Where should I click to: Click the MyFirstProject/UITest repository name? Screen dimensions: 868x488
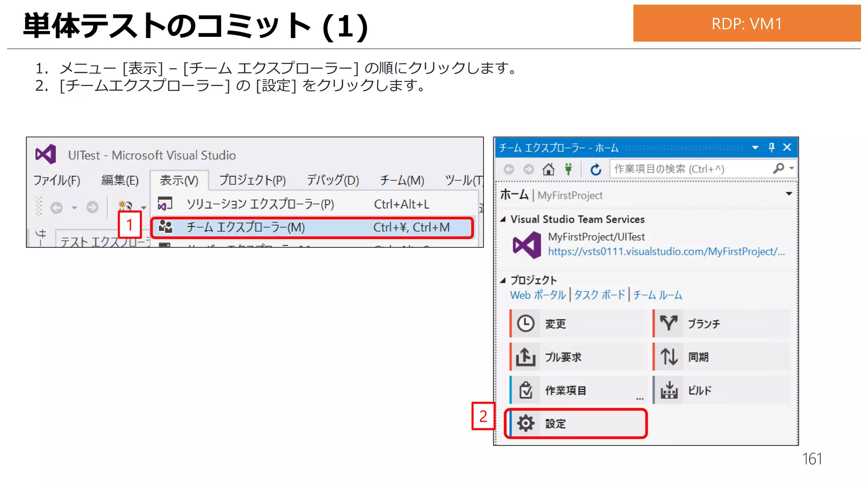(596, 237)
